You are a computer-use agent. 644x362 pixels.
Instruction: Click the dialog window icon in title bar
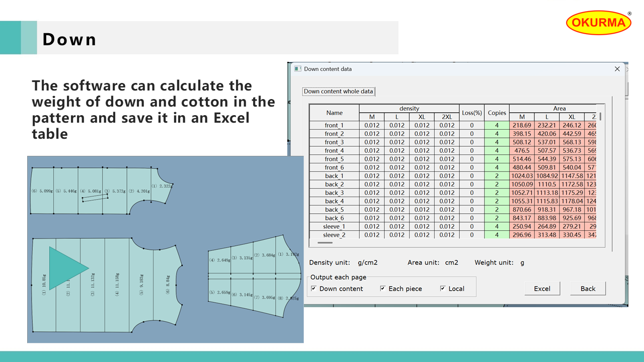click(297, 69)
